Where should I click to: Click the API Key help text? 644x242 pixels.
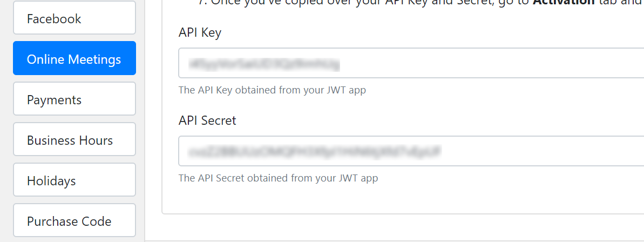[x=272, y=90]
